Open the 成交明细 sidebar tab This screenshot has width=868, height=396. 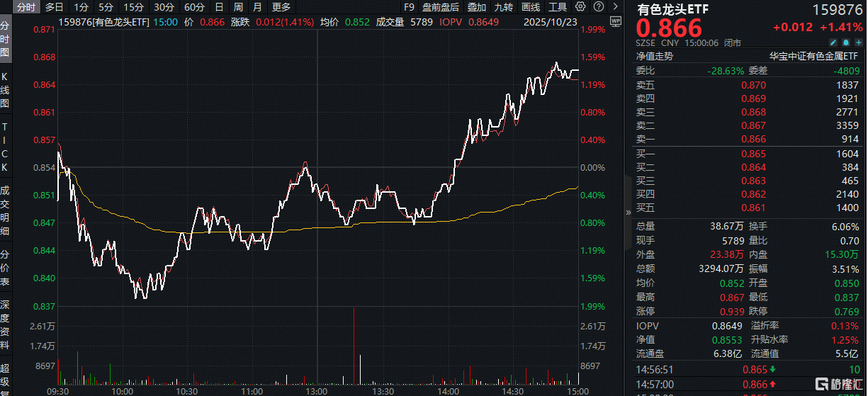coord(5,210)
